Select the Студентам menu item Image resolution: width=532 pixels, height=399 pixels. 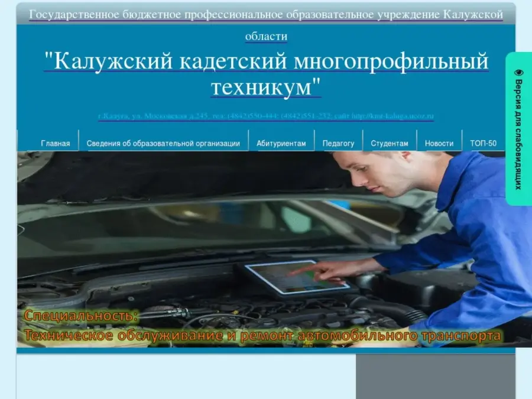[389, 143]
